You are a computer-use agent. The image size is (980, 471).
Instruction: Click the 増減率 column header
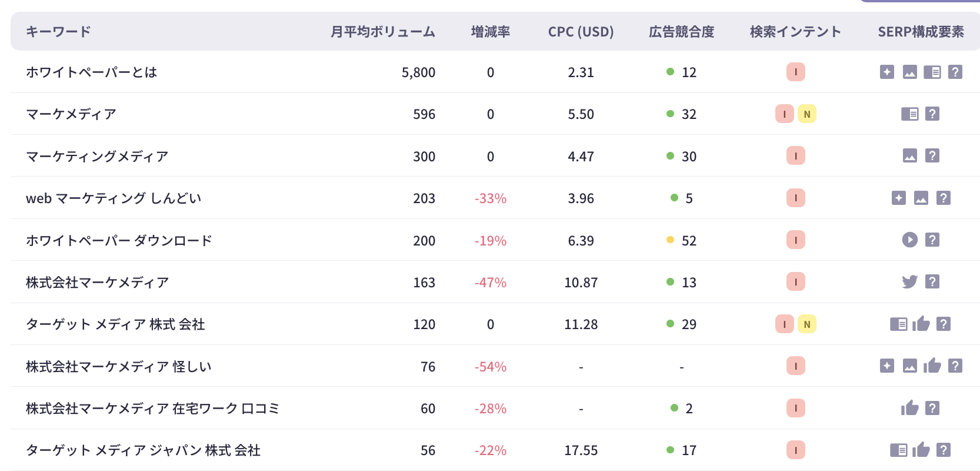(490, 32)
